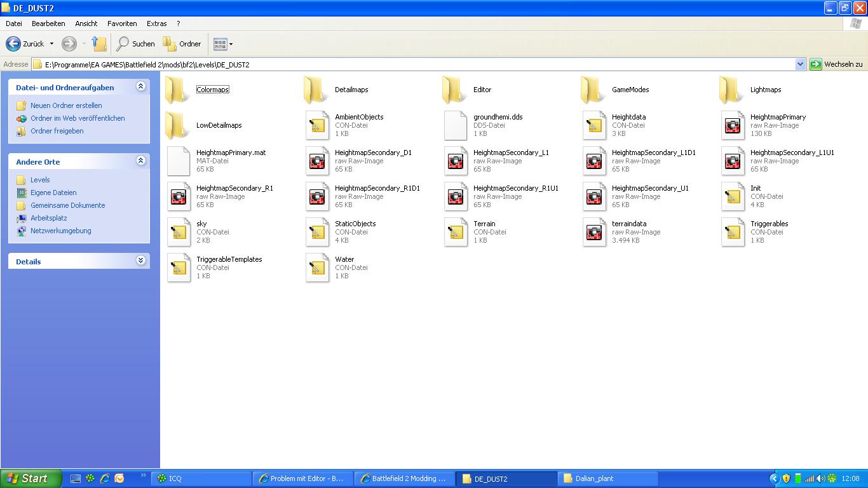Select the sky CON file icon

[x=179, y=232]
